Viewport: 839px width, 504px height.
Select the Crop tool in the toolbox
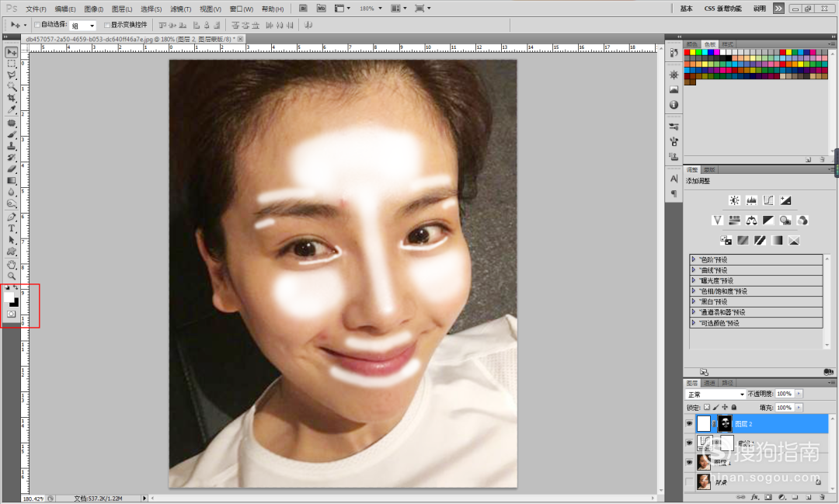12,98
